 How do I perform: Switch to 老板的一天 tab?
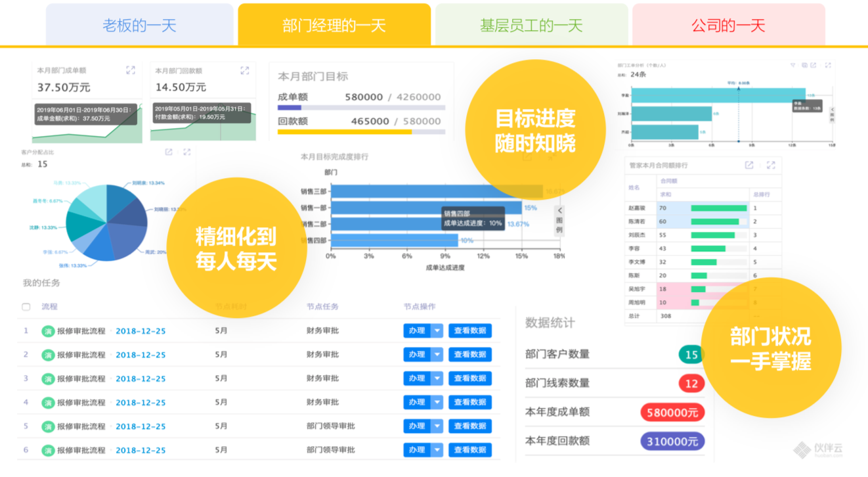click(x=140, y=25)
